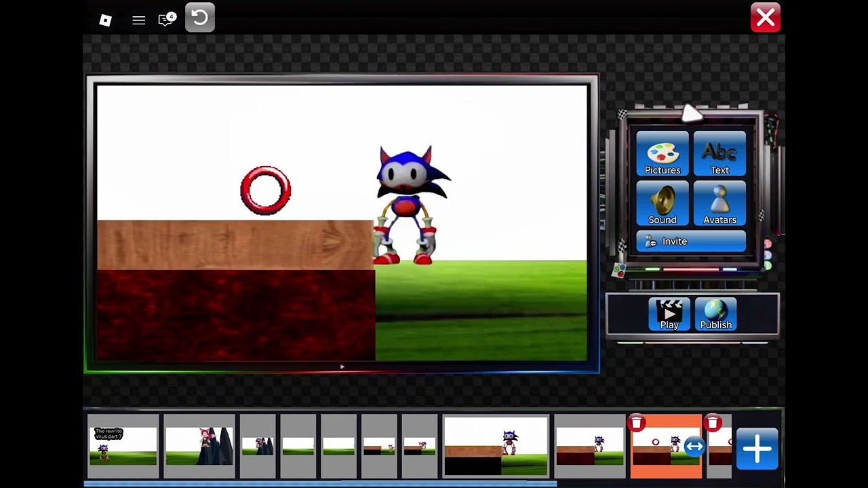Open frame titled 'The rewrite virus part 7'
Viewport: 868px width, 488px height.
pyautogui.click(x=123, y=446)
